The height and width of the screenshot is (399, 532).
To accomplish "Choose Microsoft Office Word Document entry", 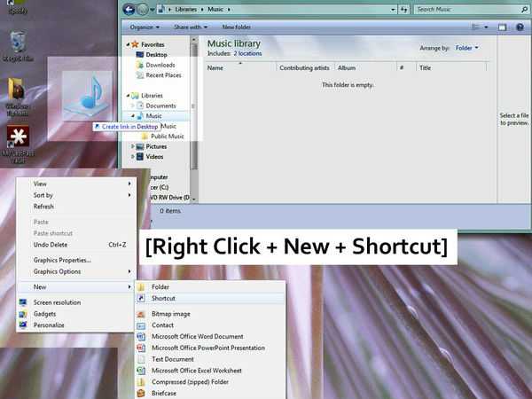I will 197,337.
